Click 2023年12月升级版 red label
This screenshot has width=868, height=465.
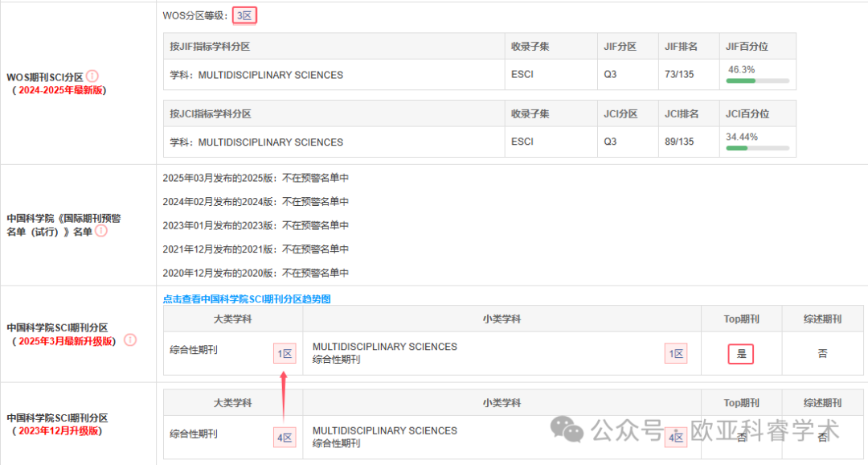click(x=58, y=430)
